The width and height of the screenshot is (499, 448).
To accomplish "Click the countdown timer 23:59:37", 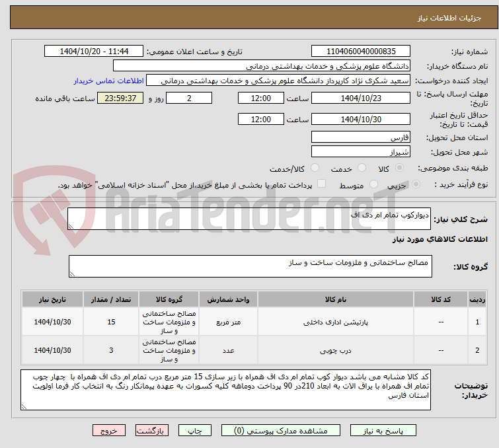I will pos(120,98).
